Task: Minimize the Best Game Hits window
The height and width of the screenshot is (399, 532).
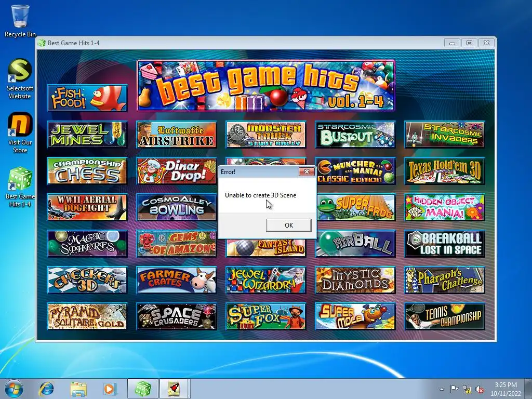Action: pyautogui.click(x=452, y=43)
